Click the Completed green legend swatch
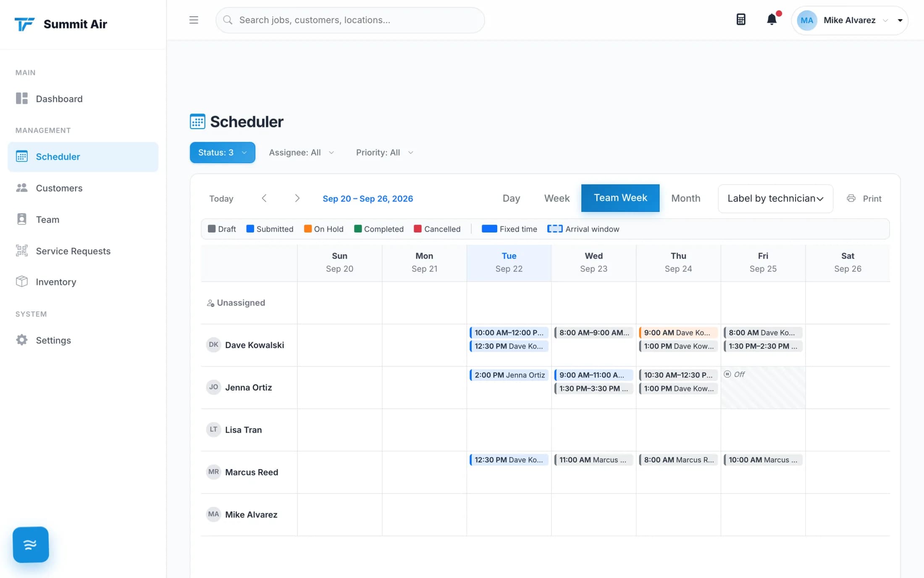Viewport: 924px width, 578px height. tap(358, 229)
